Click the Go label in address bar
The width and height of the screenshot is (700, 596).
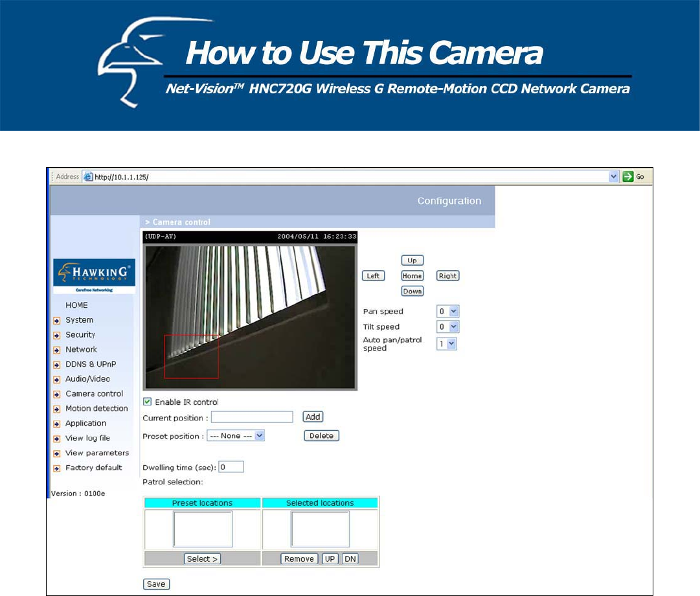(640, 177)
